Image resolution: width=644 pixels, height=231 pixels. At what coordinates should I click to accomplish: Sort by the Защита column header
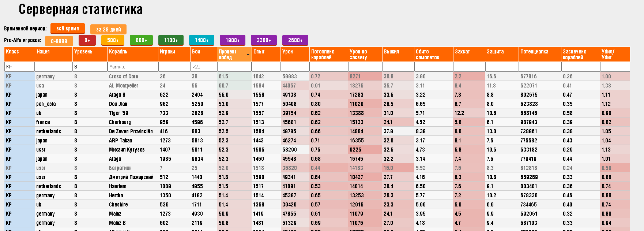502,54
